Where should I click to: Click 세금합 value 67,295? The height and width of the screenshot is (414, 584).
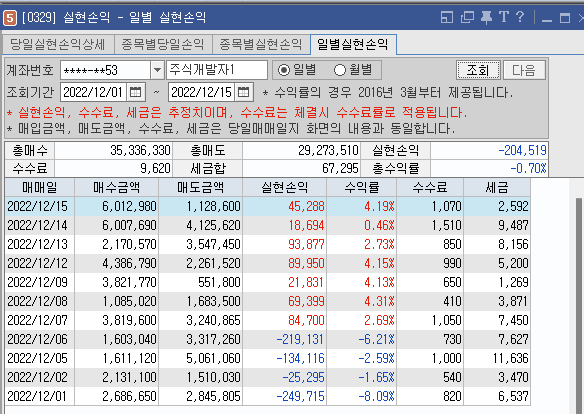point(340,168)
